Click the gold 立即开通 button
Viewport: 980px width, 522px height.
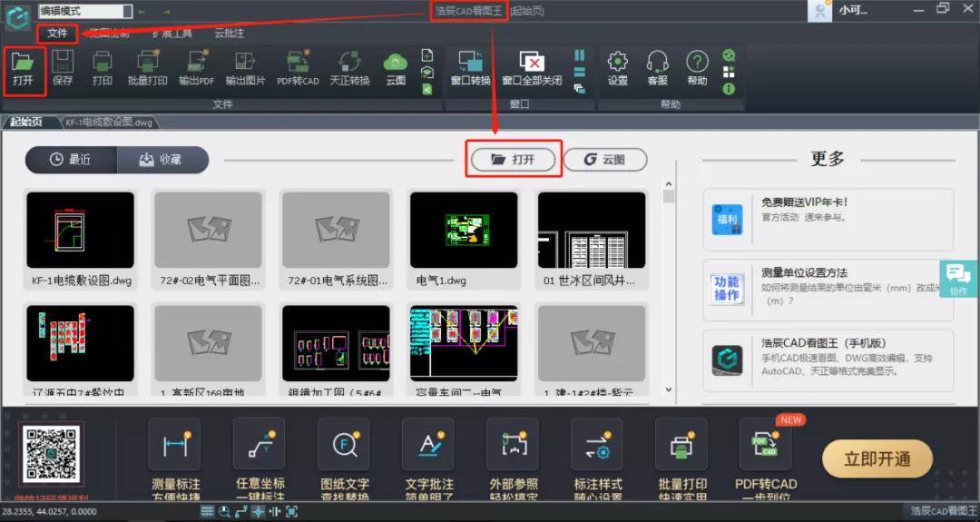point(877,458)
